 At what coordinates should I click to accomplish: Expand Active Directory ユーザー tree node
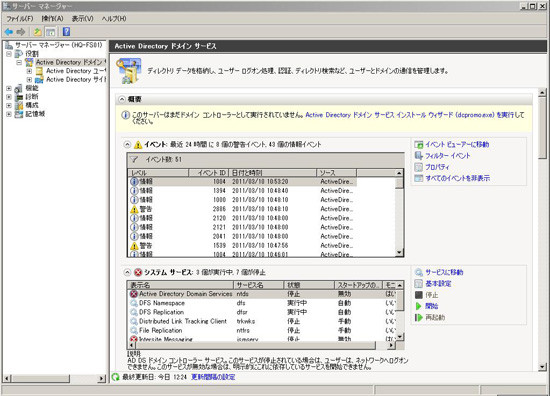[29, 71]
